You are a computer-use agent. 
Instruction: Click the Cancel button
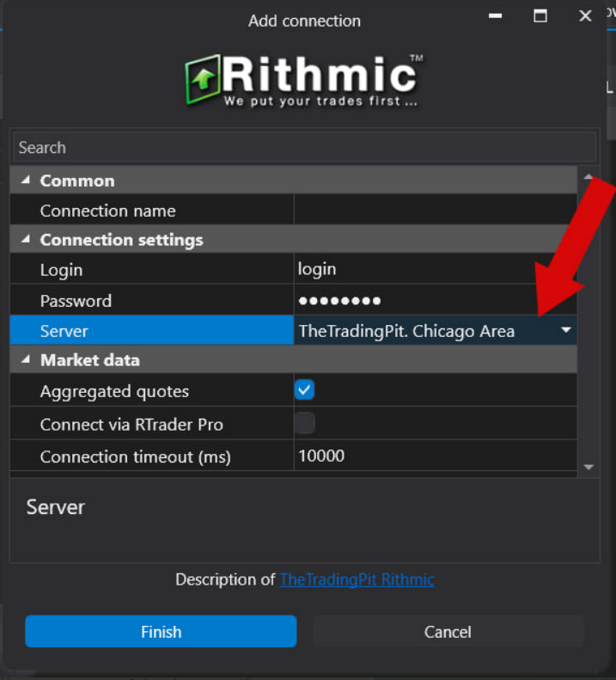click(448, 631)
